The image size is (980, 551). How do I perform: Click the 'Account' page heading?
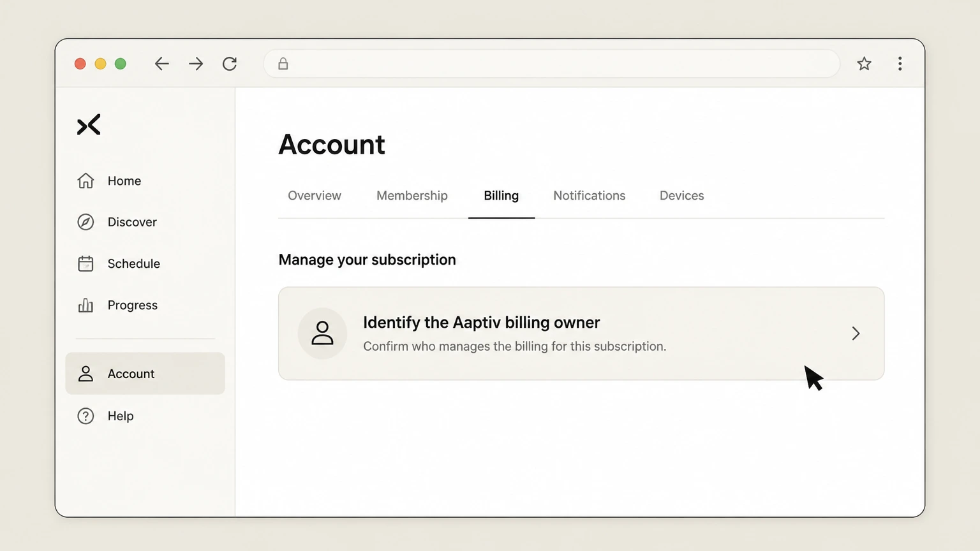click(332, 145)
